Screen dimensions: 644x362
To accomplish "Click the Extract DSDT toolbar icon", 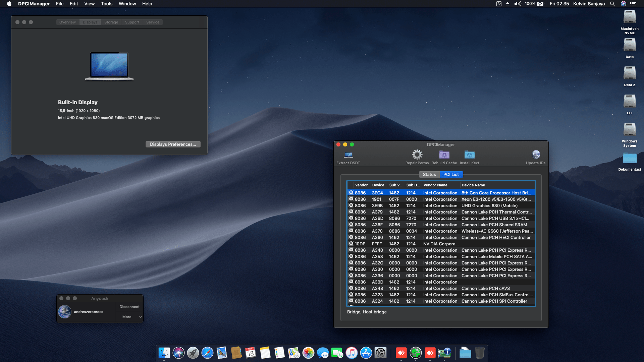I will click(348, 155).
